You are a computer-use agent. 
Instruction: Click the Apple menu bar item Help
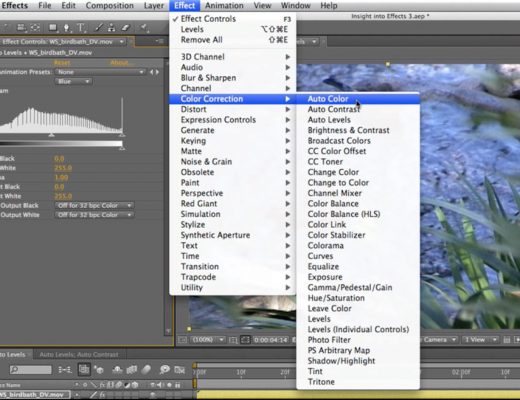point(329,6)
